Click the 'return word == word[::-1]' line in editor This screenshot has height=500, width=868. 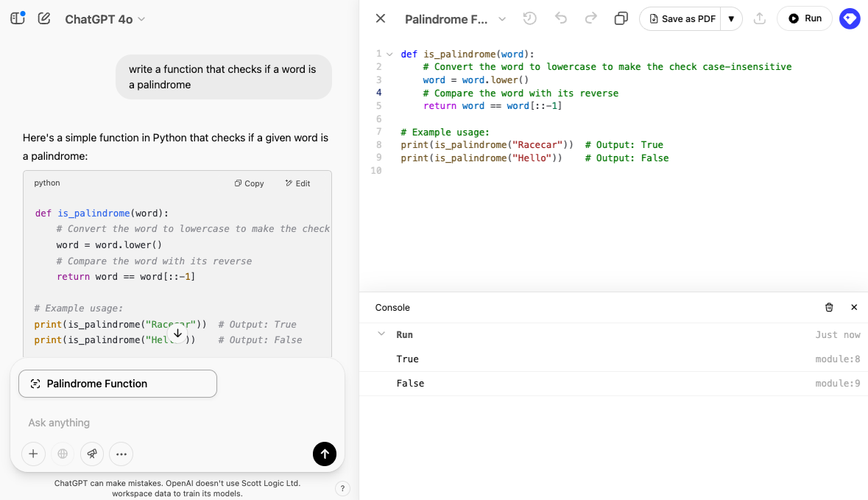click(492, 106)
